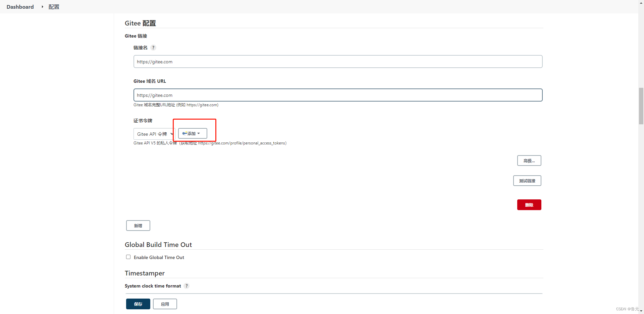Open the Gitee API 令牌 credentials dropdown
This screenshot has width=644, height=314.
pos(154,134)
